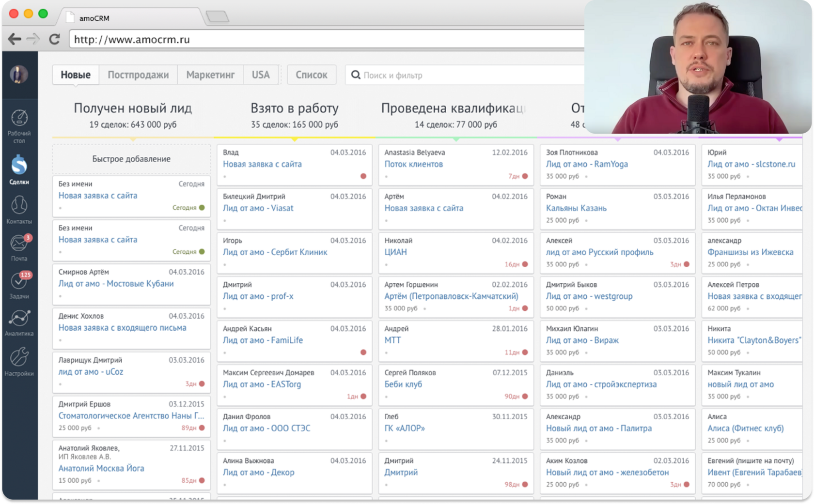Click the Взято в работу column header
The width and height of the screenshot is (814, 504).
(295, 108)
